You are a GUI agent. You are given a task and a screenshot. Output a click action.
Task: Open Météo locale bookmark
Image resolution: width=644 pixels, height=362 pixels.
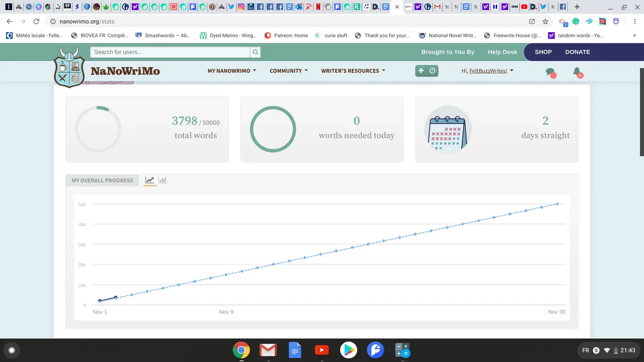[34, 36]
